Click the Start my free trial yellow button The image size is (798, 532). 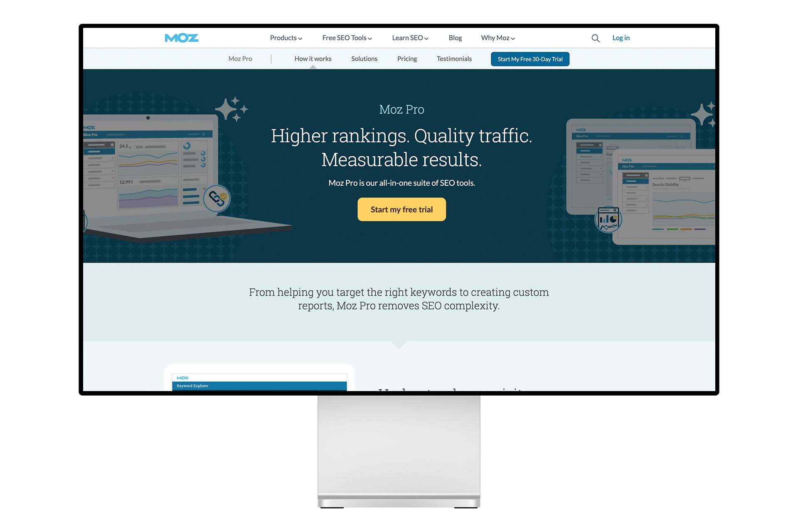coord(401,209)
